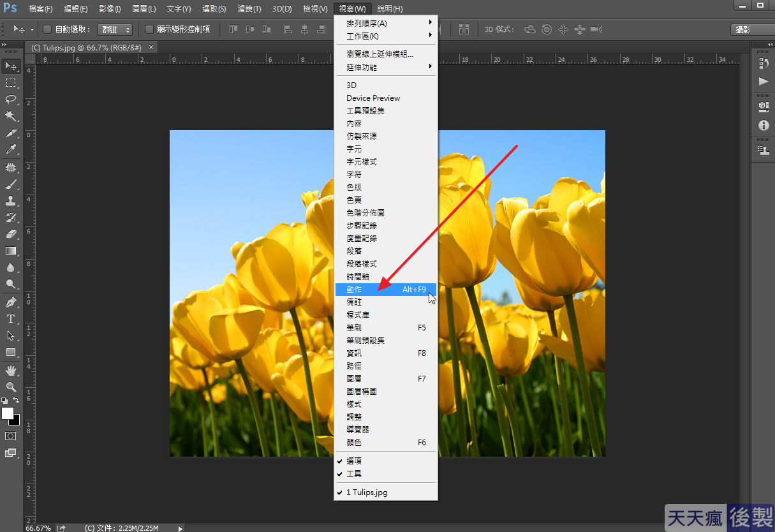This screenshot has height=532, width=775.
Task: Click the 3D pan mode icon
Action: 563,29
